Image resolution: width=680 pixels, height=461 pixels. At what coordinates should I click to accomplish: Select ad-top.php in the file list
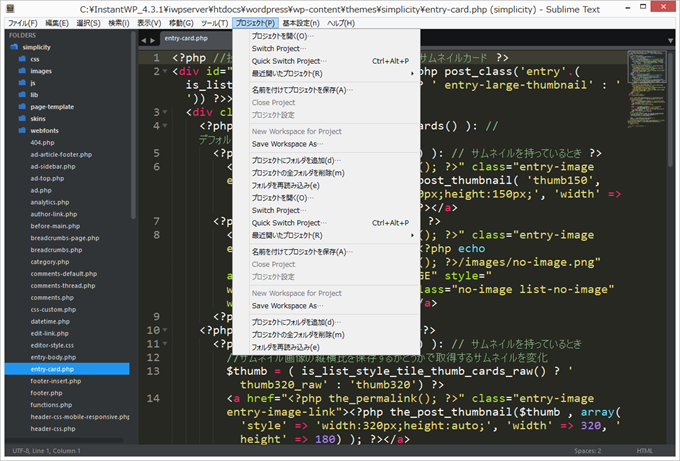pos(47,178)
